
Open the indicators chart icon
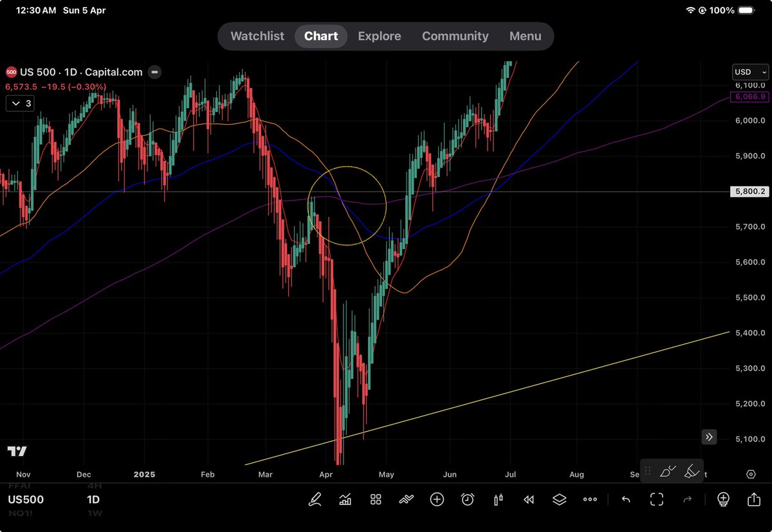coord(345,499)
